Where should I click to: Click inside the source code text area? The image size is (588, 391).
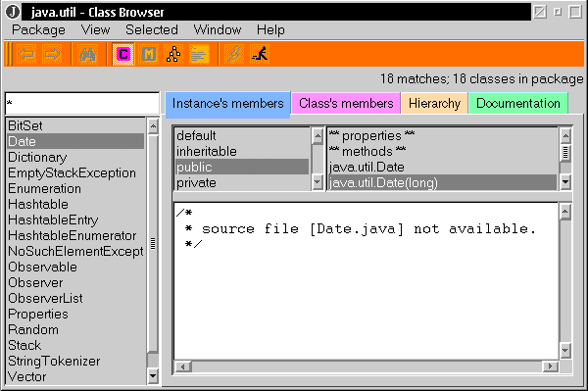pos(367,281)
